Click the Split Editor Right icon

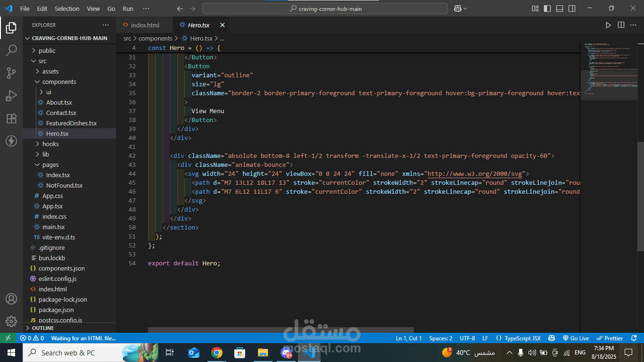click(621, 25)
